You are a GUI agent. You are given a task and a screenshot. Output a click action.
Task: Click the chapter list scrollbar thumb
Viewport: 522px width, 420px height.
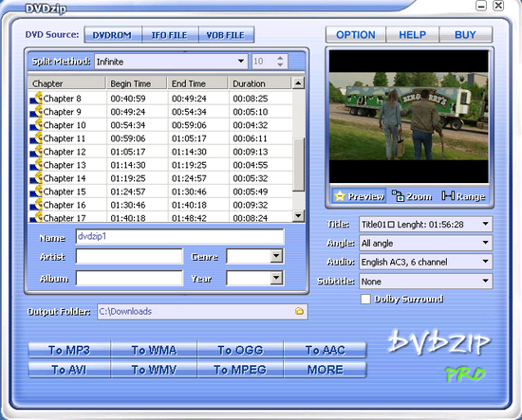(x=299, y=165)
